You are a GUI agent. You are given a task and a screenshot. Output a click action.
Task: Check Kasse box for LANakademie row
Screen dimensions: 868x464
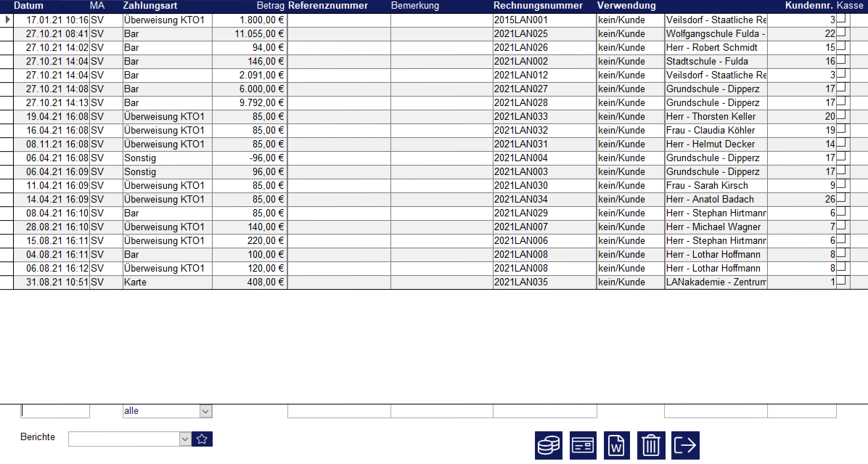[841, 282]
